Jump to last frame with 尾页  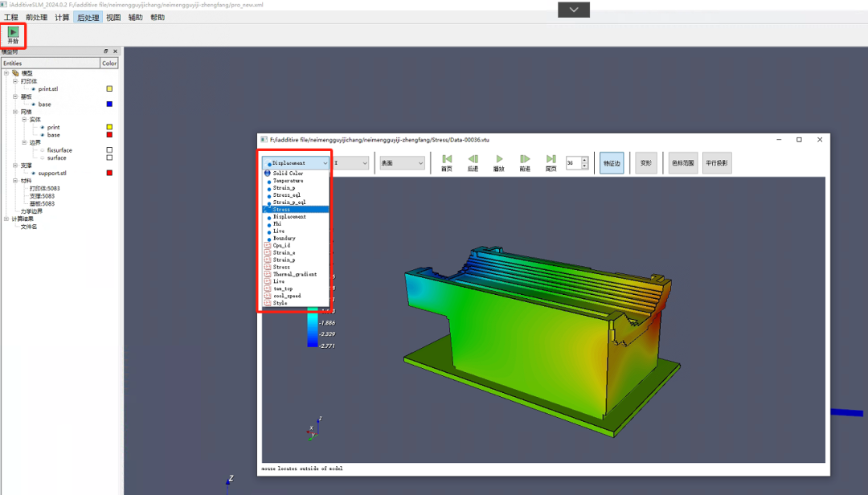[x=551, y=163]
